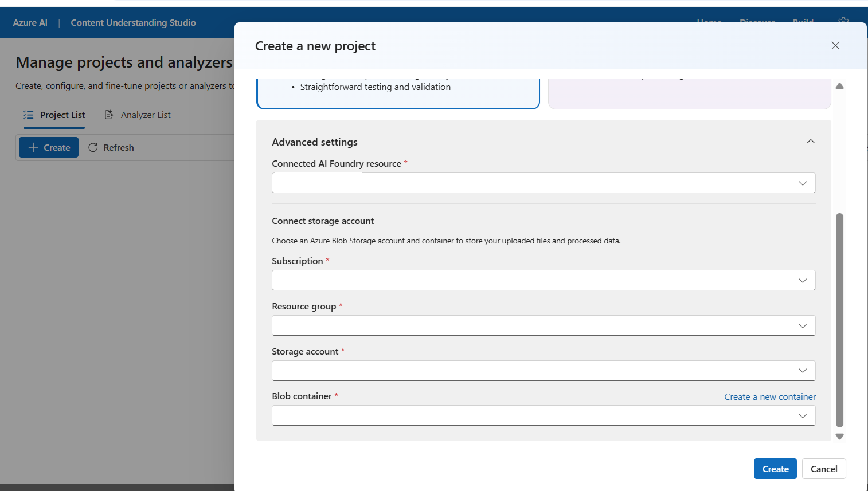Click the Project List checklist icon
This screenshot has width=868, height=491.
click(28, 115)
